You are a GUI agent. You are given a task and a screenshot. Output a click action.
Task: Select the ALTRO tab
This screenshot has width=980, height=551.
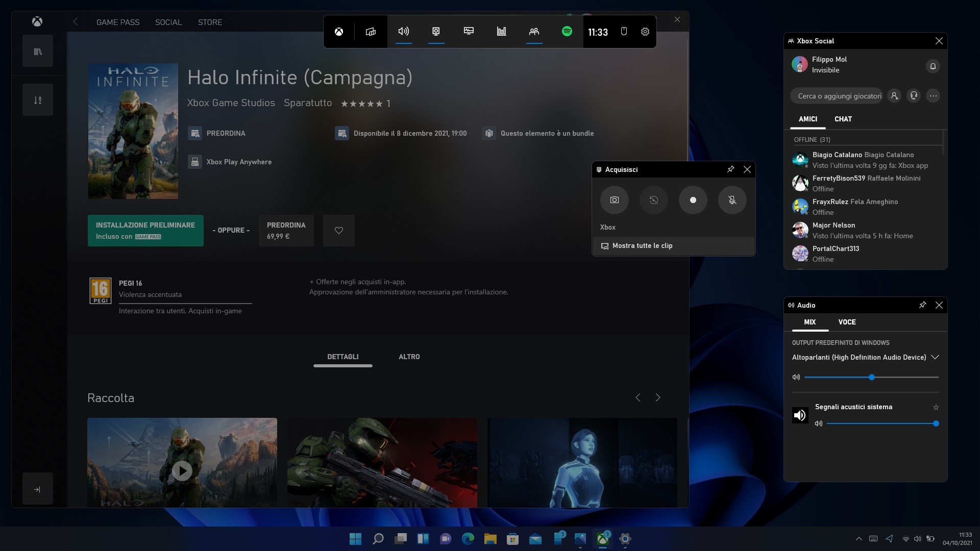pos(409,357)
